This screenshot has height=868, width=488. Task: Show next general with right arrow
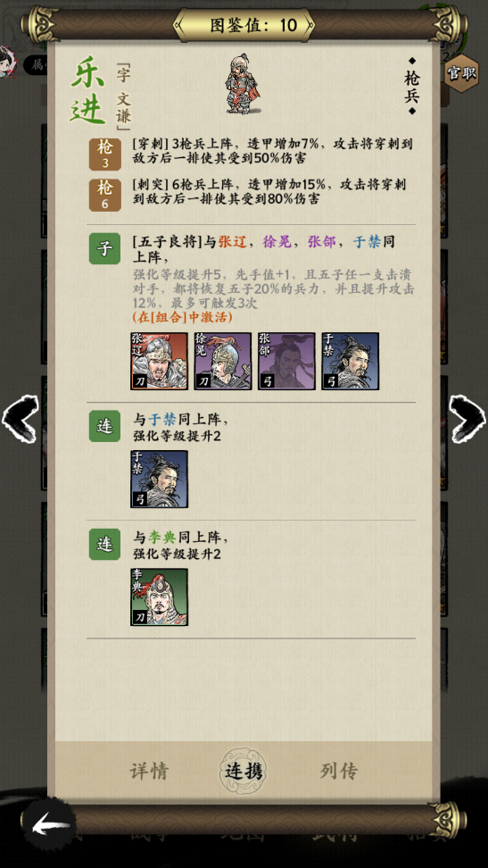tap(467, 419)
